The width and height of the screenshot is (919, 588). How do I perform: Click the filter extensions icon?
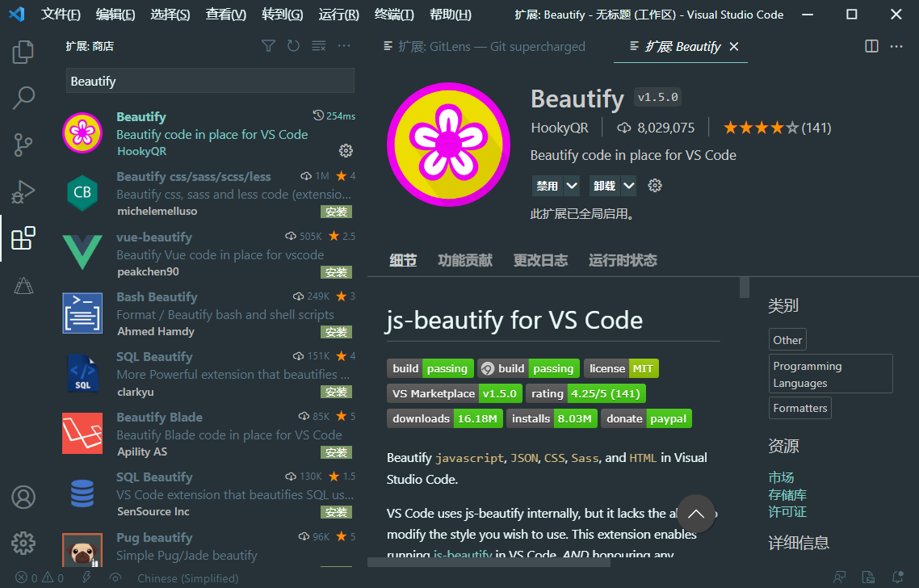268,46
